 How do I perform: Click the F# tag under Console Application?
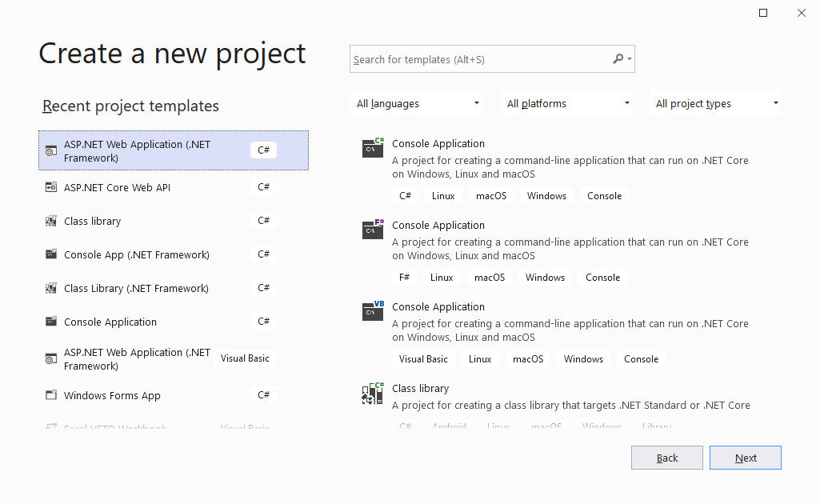[404, 278]
